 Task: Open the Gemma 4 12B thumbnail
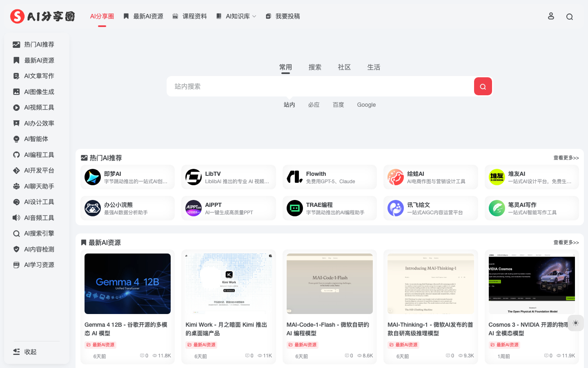127,284
